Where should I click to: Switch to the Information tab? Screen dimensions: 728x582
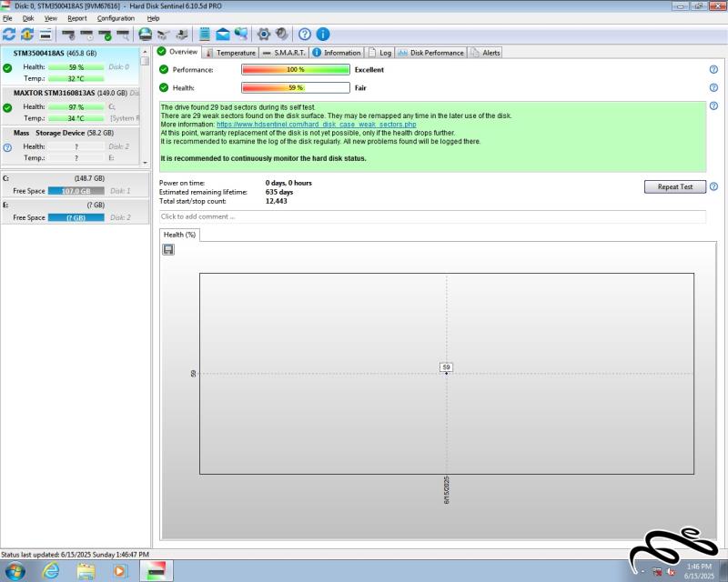(x=337, y=53)
